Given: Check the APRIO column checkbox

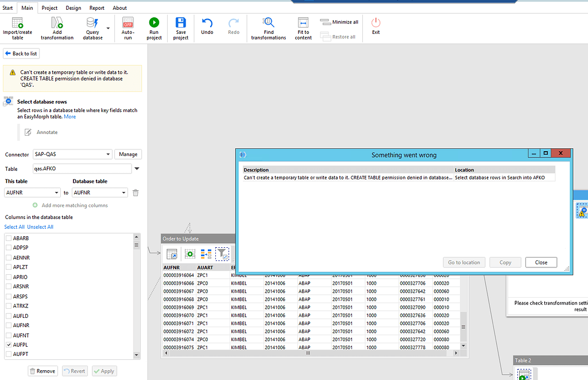Looking at the screenshot, I should point(9,277).
